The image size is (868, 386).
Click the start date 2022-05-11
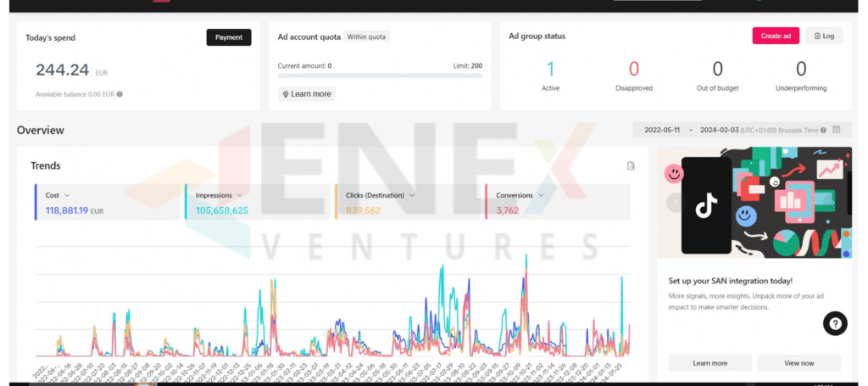click(x=662, y=130)
